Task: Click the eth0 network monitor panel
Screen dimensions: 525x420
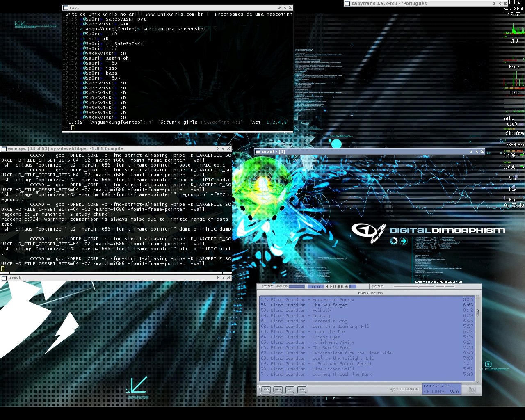Action: click(514, 121)
